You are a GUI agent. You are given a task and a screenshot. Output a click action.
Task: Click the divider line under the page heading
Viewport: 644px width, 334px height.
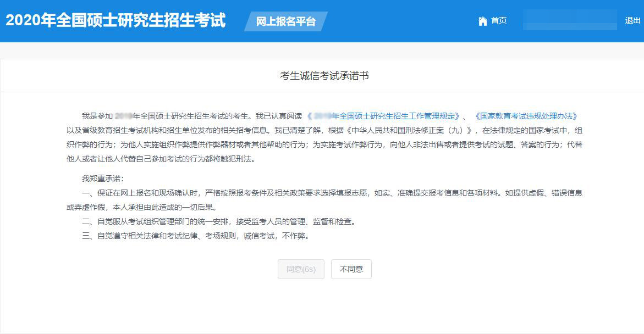pos(322,91)
